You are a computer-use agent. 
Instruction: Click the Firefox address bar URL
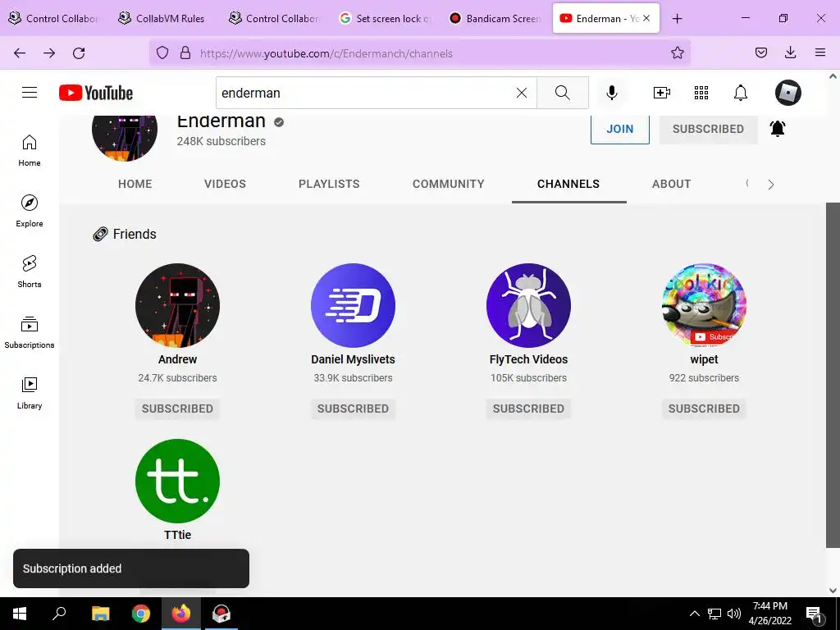[326, 53]
